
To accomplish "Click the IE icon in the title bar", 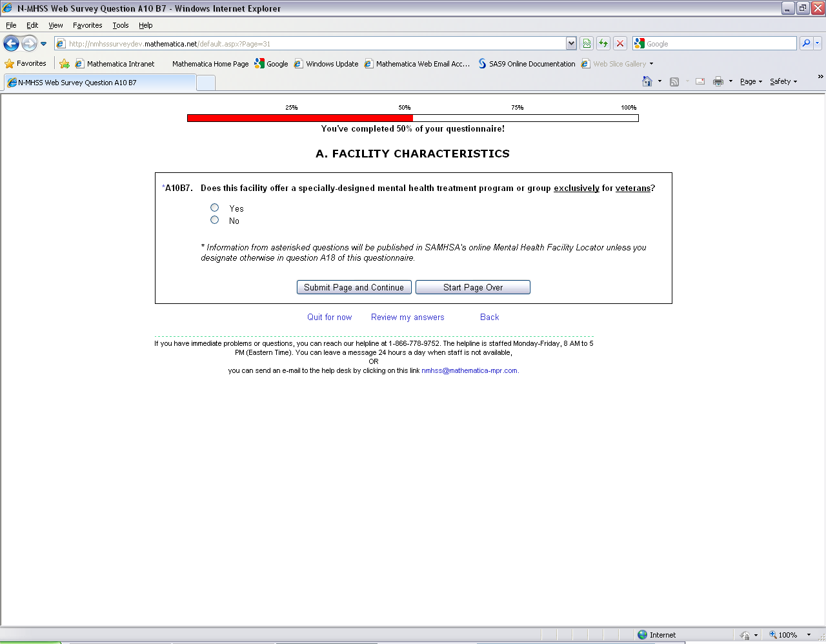I will pos(8,8).
